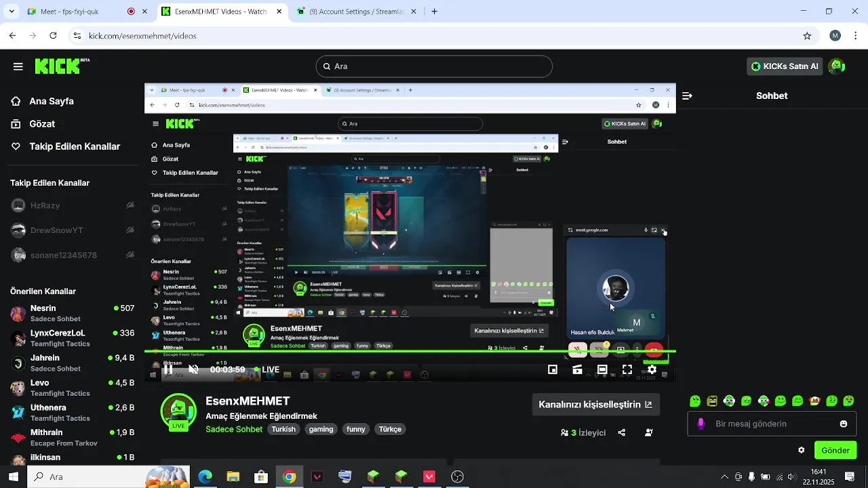
Task: Toggle fullscreen in the player
Action: tap(627, 369)
